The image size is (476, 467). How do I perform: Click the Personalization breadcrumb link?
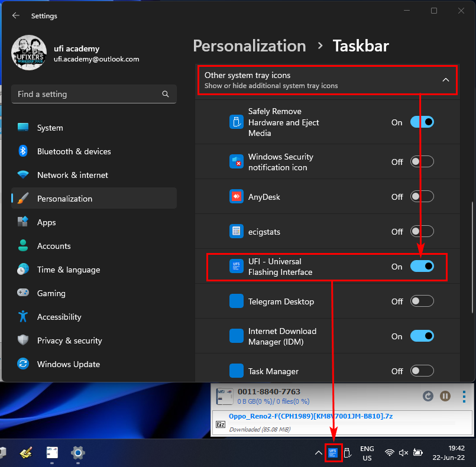(250, 46)
